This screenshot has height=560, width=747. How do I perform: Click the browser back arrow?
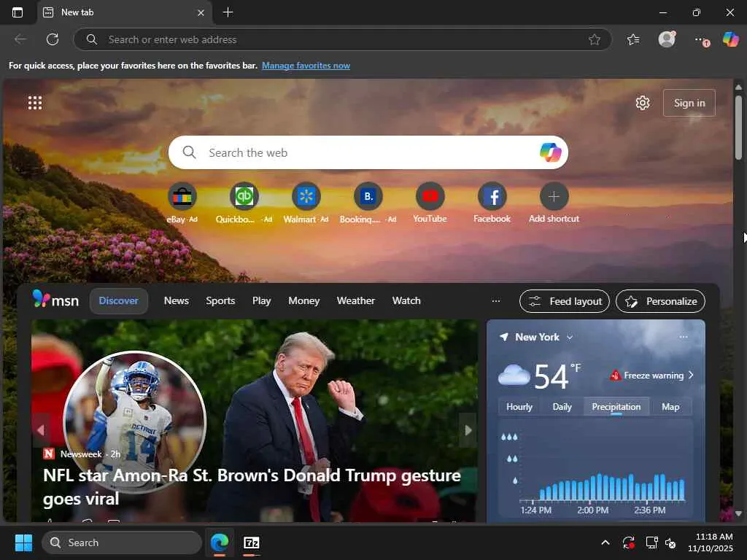click(20, 39)
